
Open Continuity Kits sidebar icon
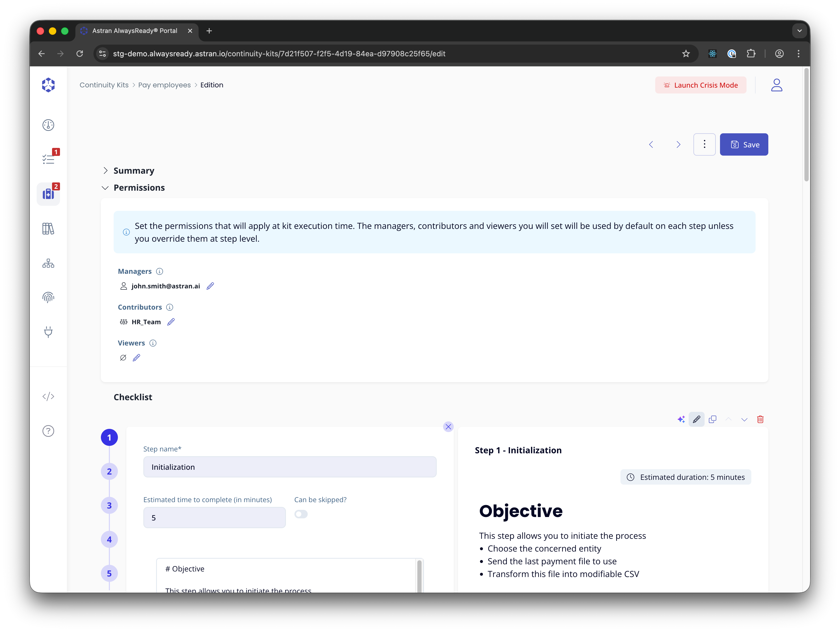(x=48, y=194)
